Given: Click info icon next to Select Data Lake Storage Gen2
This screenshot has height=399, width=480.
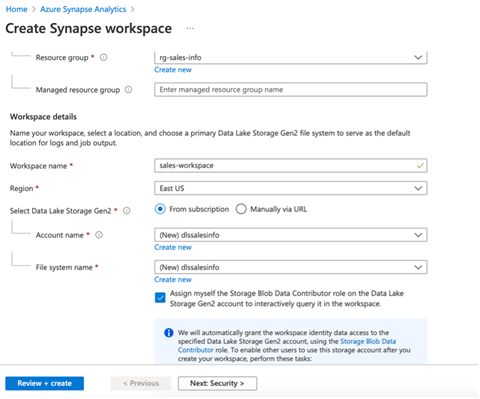Looking at the screenshot, I should tap(127, 211).
